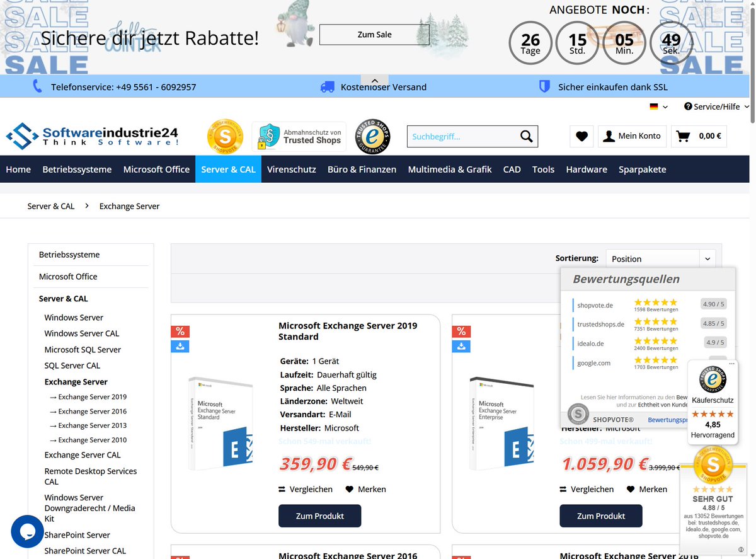Open the Virenschutz menu item
This screenshot has width=756, height=559.
(x=292, y=169)
